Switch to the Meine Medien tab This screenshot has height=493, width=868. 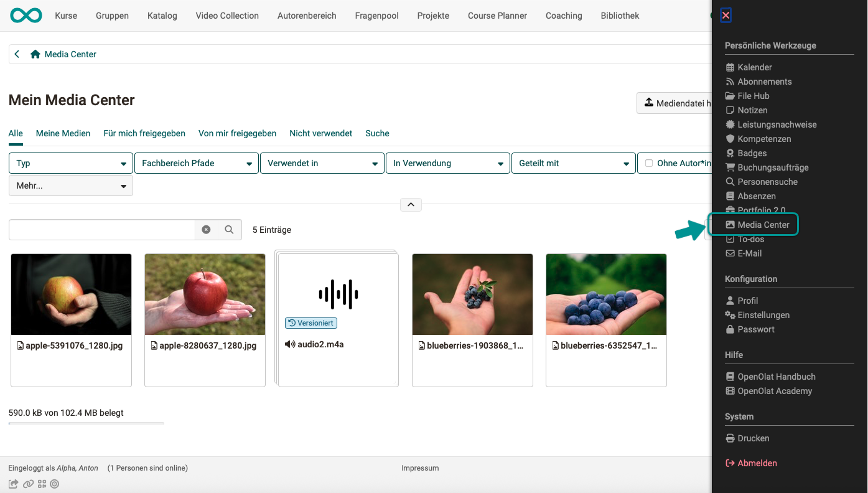click(63, 133)
